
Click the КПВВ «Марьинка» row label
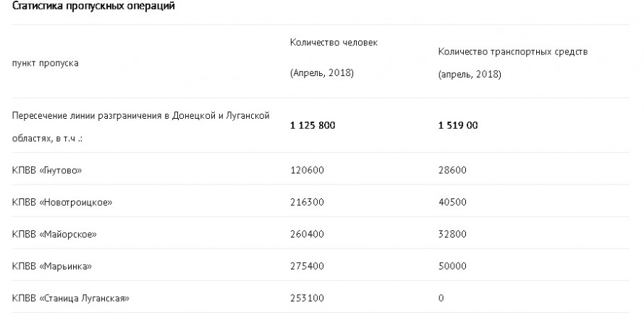[53, 266]
